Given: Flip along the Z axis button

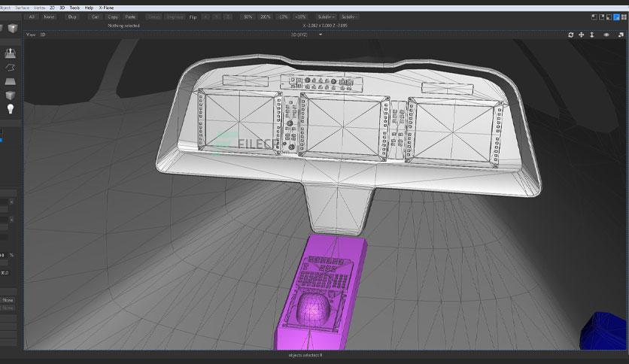Looking at the screenshot, I should tap(227, 17).
